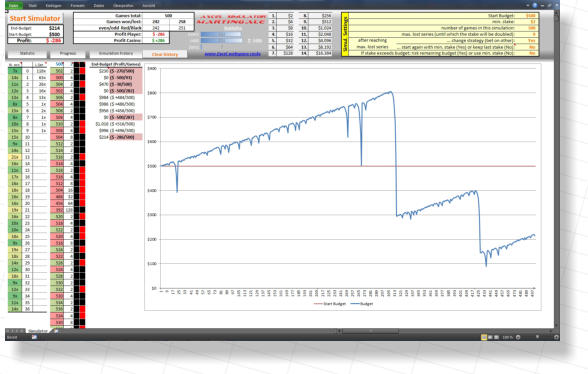Screen dimensions: 588x374
Task: Click the min. stake setting value
Action: [x=532, y=22]
